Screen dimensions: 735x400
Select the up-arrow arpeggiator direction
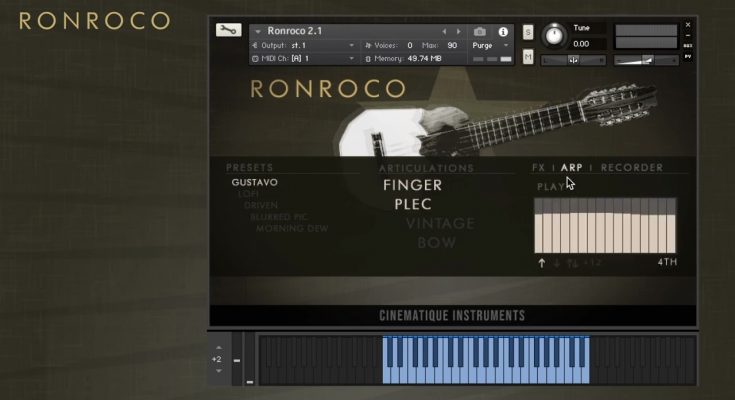(x=542, y=263)
